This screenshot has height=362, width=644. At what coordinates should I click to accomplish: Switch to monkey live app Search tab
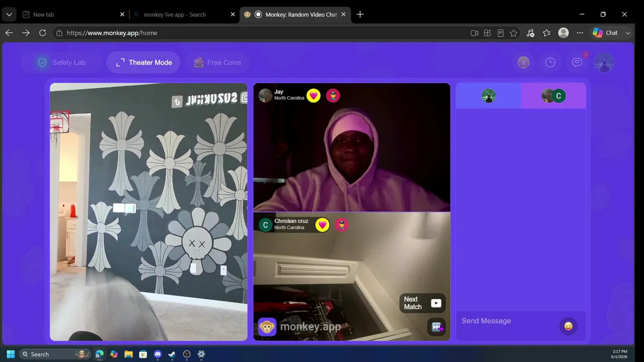[184, 15]
